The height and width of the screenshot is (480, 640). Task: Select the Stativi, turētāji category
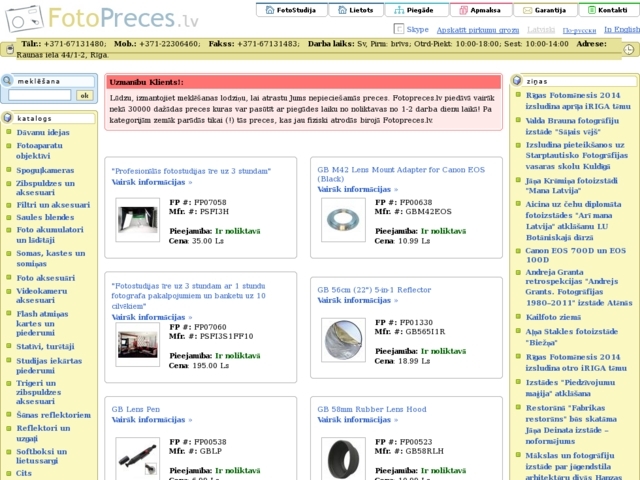point(45,346)
